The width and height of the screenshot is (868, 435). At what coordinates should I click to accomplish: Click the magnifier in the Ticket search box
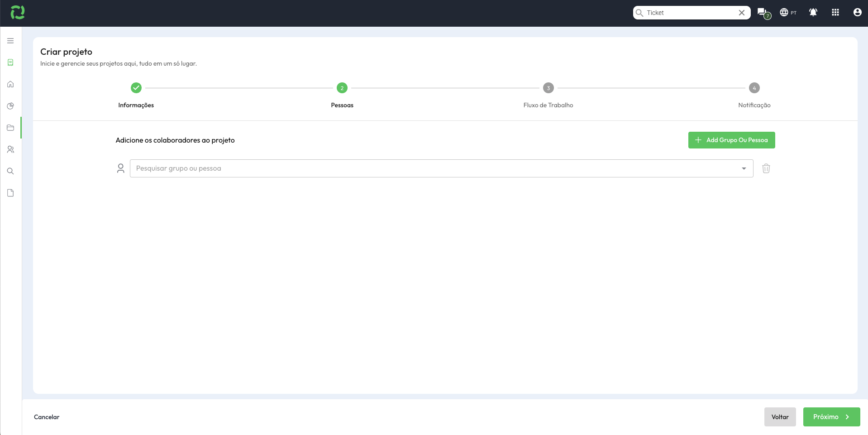point(639,13)
